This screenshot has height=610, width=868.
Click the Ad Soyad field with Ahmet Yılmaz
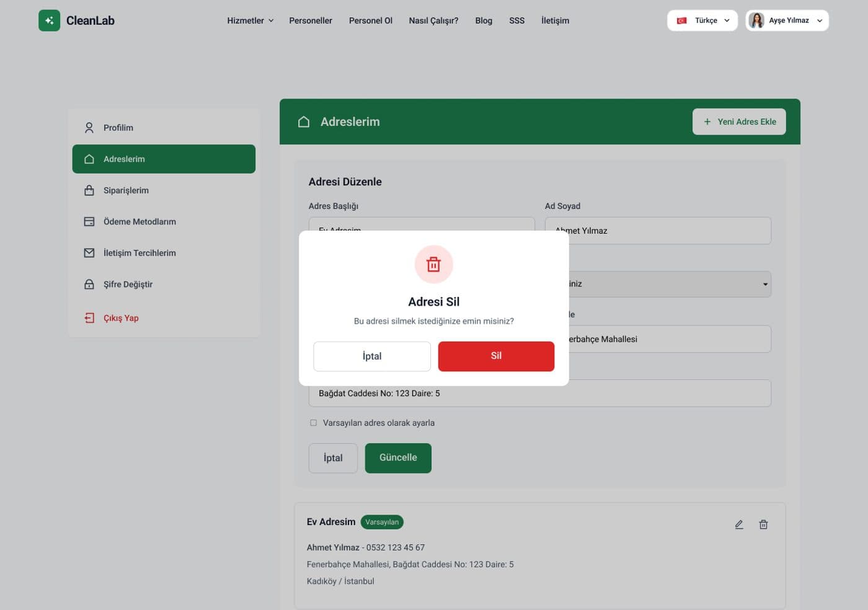pos(658,231)
